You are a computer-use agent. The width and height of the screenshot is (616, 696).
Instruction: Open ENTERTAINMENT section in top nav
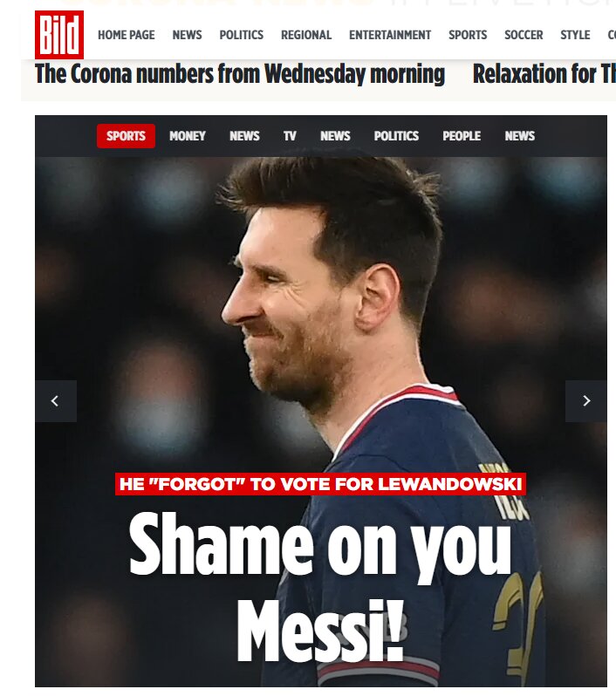(x=390, y=35)
